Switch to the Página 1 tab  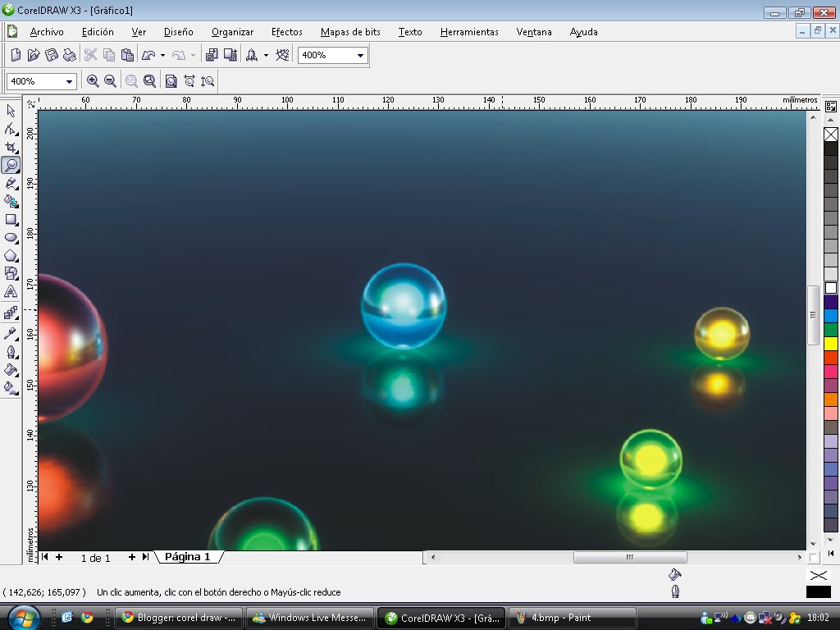click(188, 556)
